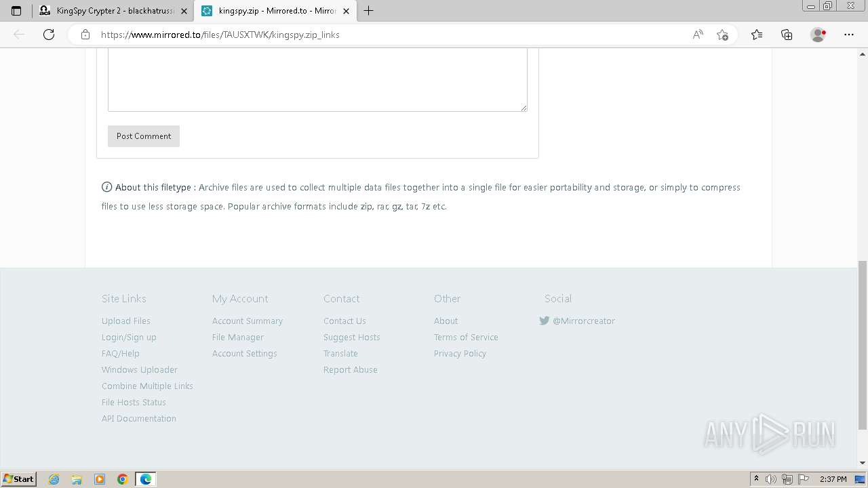Image resolution: width=868 pixels, height=488 pixels.
Task: Open the Upload Files link
Action: 126,321
